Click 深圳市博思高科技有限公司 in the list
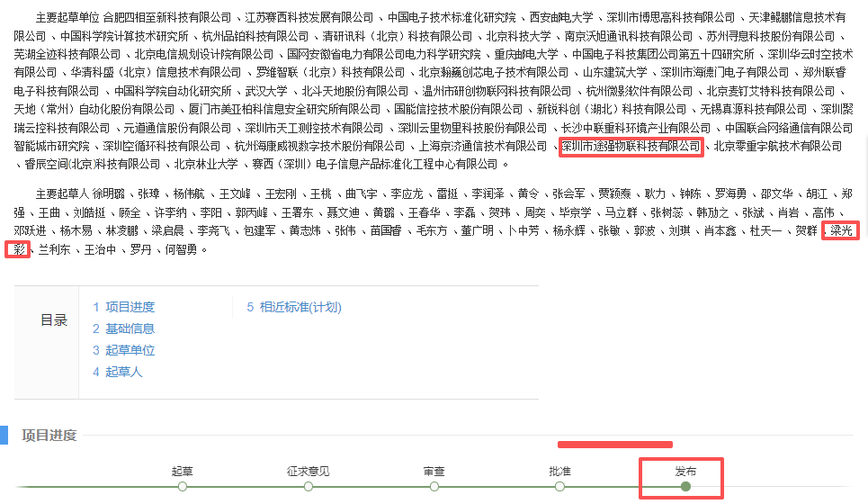868x504 pixels. (x=671, y=18)
